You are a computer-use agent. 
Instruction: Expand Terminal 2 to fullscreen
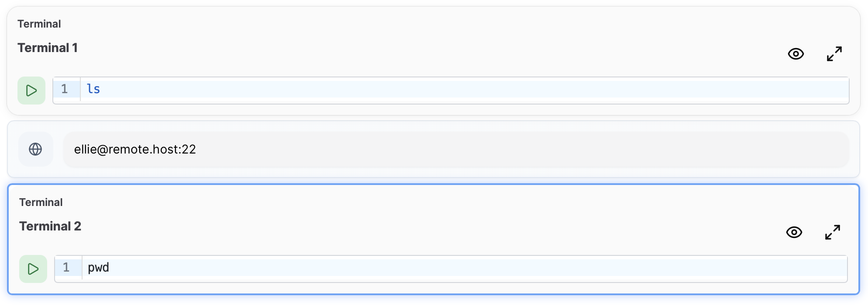point(832,232)
